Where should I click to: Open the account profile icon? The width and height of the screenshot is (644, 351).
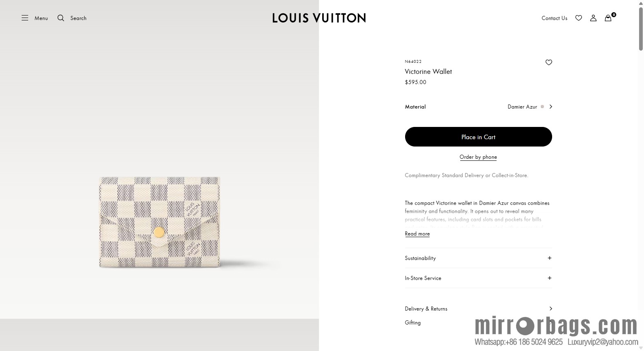[x=593, y=18]
